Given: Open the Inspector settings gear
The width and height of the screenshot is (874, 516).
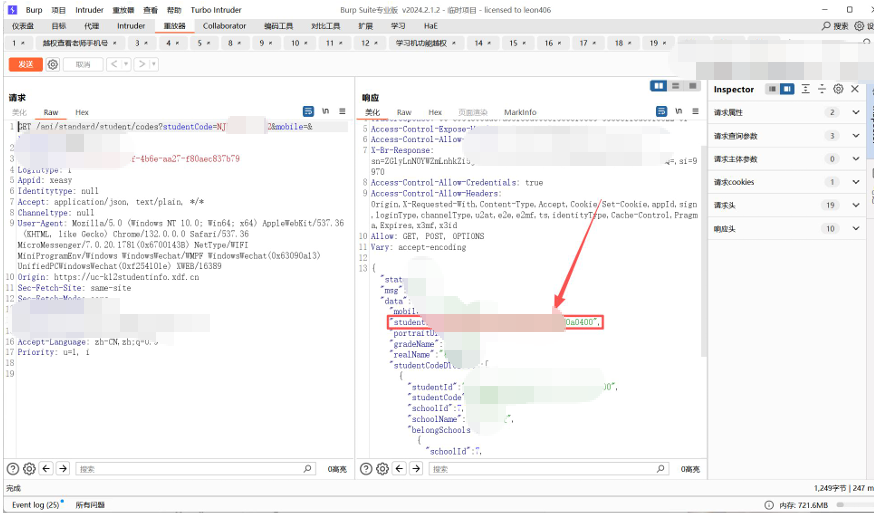Looking at the screenshot, I should [x=838, y=89].
